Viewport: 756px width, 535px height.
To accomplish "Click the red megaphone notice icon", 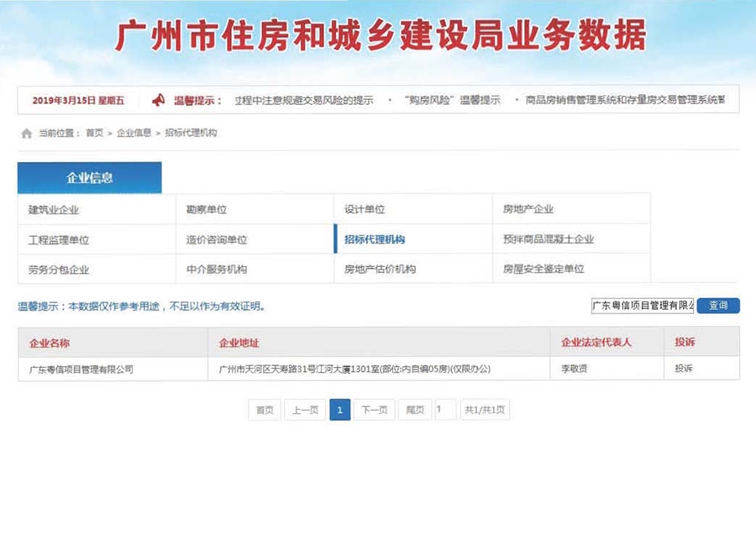I will 158,100.
